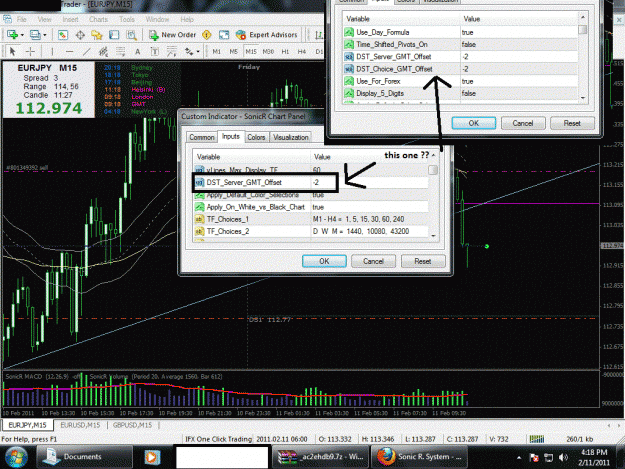
Task: Expand the Profiles dropdown arrow
Action: pos(45,35)
